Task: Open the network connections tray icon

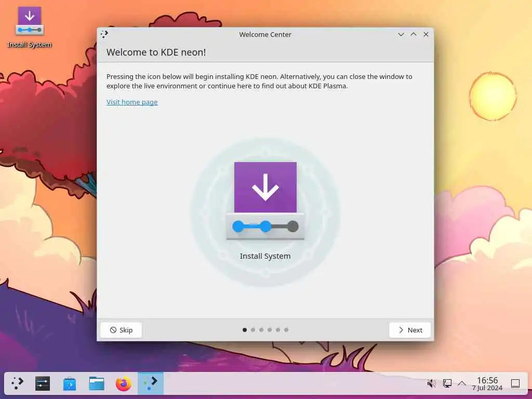Action: tap(447, 383)
